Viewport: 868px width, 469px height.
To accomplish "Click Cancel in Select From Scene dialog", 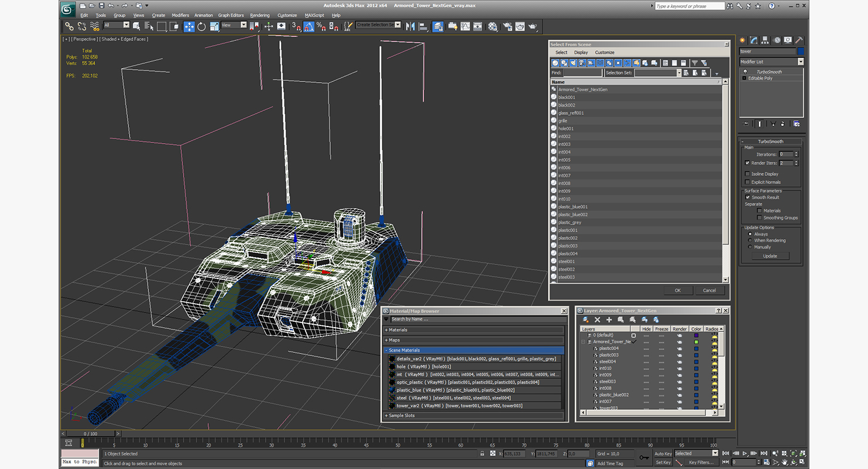I will 710,290.
